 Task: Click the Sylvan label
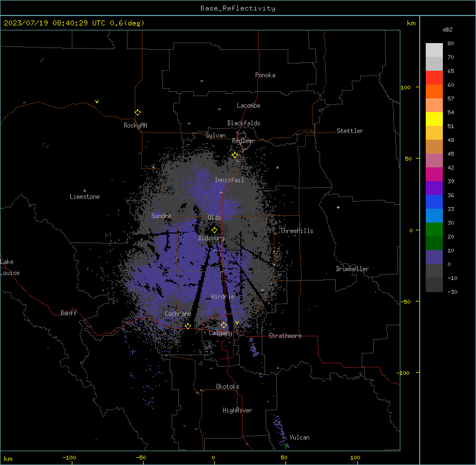tap(215, 135)
